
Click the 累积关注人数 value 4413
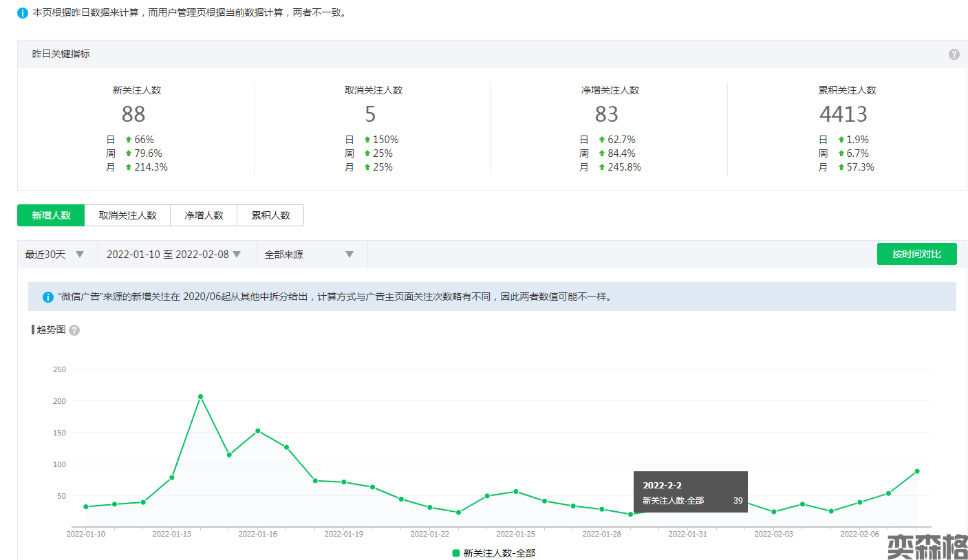tap(843, 114)
